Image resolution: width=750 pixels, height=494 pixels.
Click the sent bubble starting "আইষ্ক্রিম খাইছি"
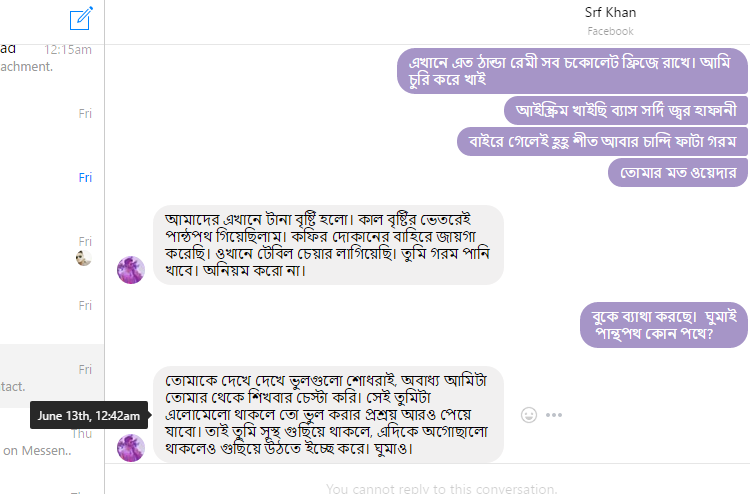pos(625,108)
